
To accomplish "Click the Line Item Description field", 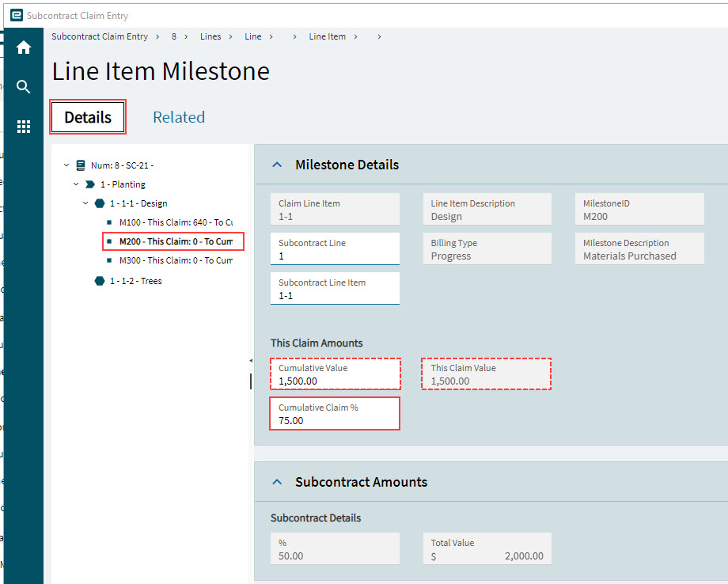I will click(487, 210).
